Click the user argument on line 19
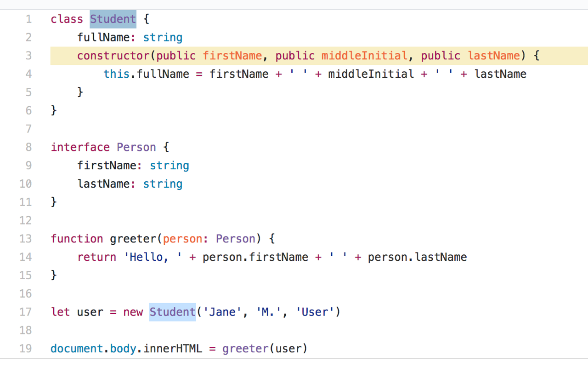Screen dimensions: 588x368 tap(288, 349)
